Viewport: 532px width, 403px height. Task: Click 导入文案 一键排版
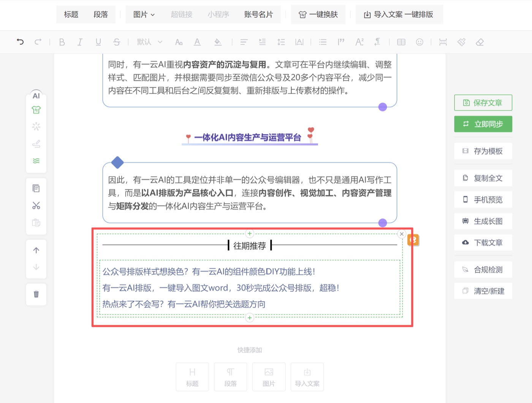[399, 14]
